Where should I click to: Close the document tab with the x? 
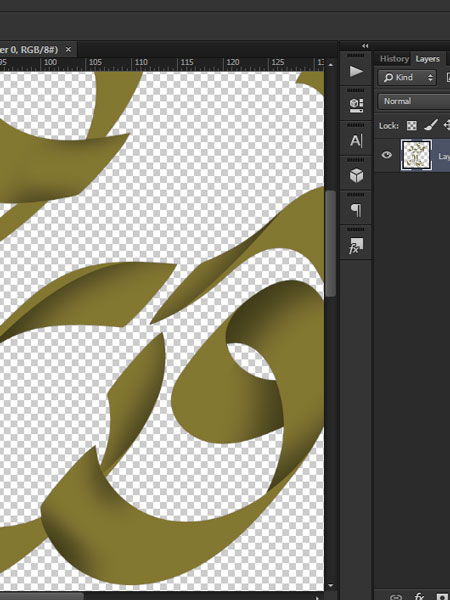click(68, 49)
